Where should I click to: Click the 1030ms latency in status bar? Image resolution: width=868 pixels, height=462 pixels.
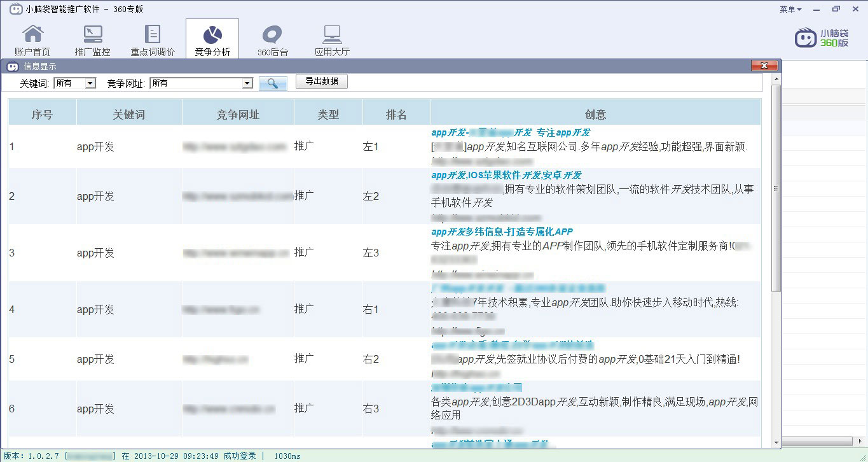point(287,456)
